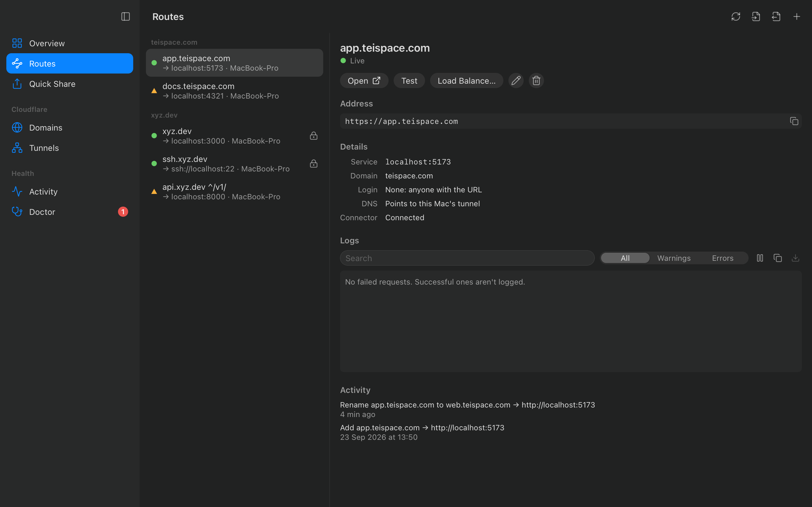Viewport: 812px width, 507px height.
Task: Copy the address URL icon
Action: click(794, 121)
